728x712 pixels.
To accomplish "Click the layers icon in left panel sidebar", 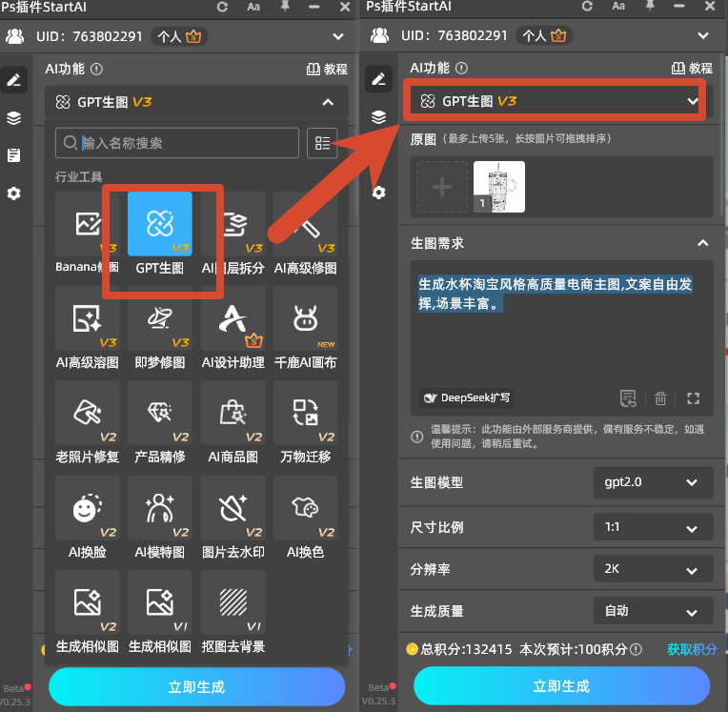I will click(14, 118).
